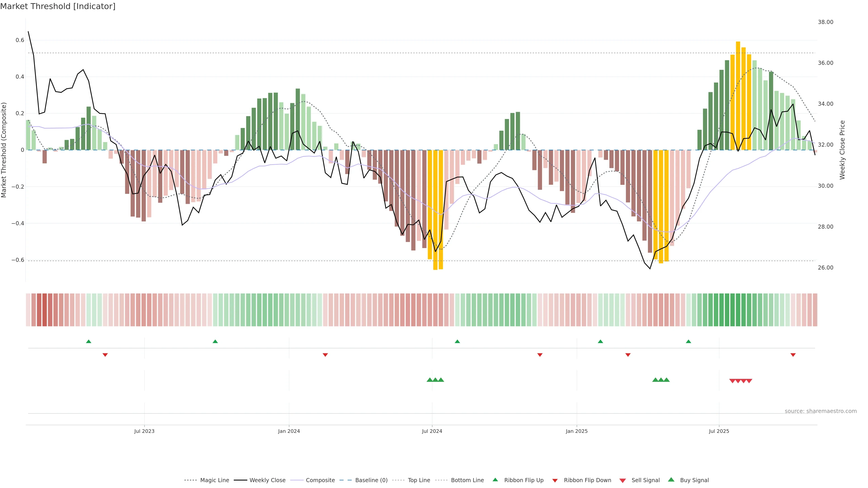Click the Sell Signal legend triangle icon
Screen dimensions: 868x488
(x=622, y=481)
